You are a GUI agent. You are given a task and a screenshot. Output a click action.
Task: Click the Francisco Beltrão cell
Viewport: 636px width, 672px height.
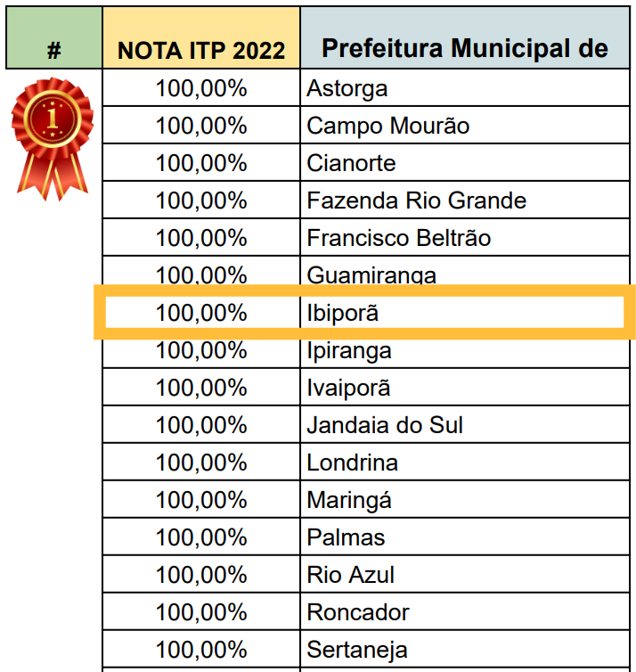click(465, 238)
